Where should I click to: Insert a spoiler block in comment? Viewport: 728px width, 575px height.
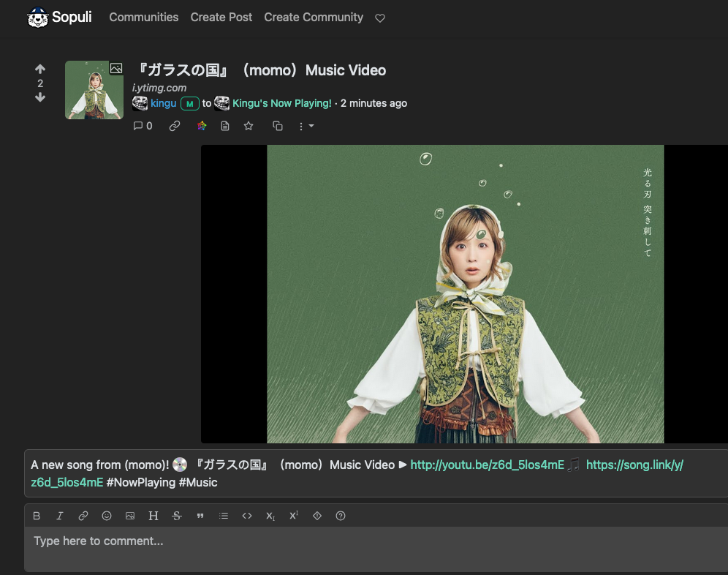point(317,516)
